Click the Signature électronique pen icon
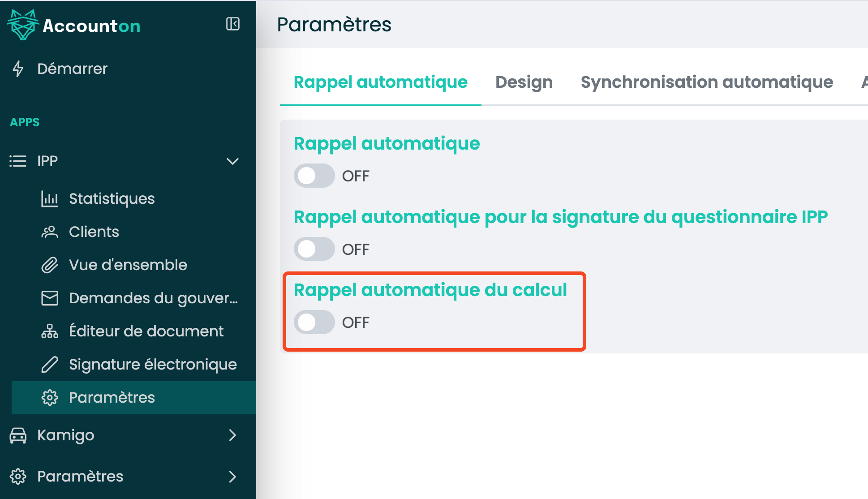The image size is (868, 499). [50, 365]
